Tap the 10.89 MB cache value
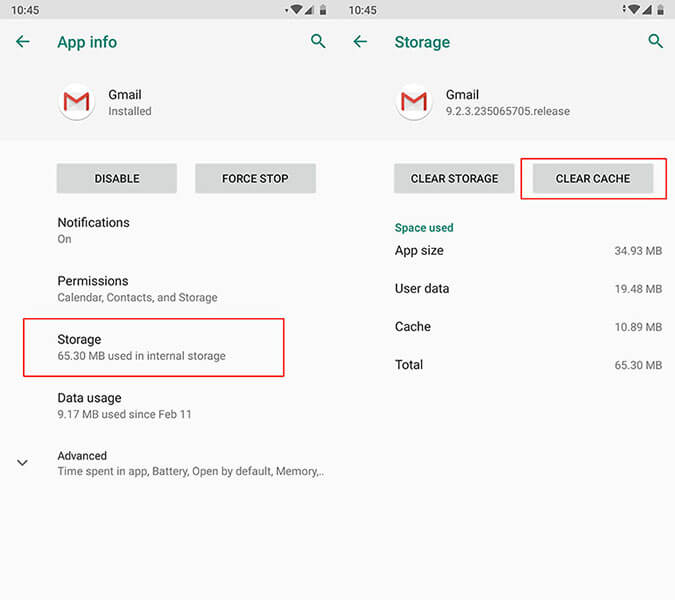 638,327
